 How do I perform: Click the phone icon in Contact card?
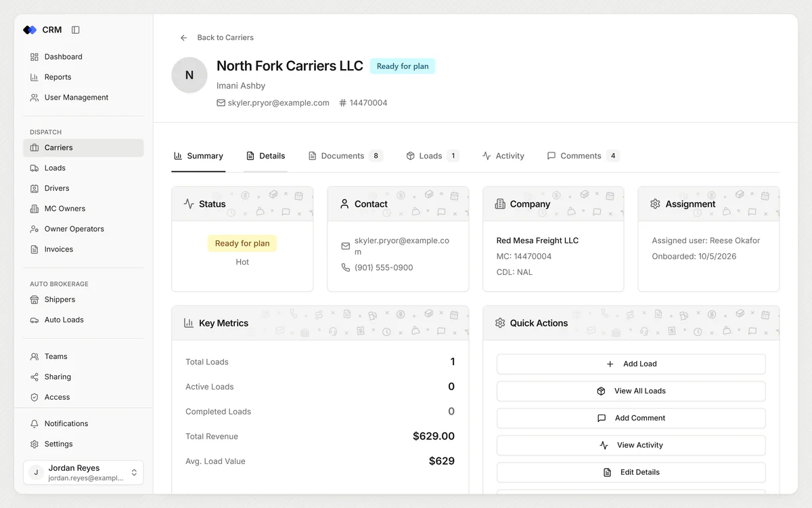click(346, 268)
